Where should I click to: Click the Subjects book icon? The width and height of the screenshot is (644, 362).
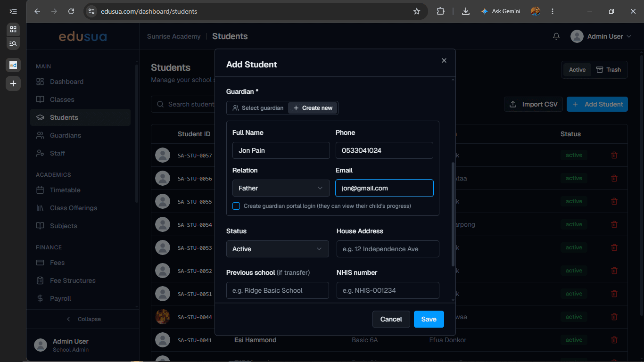click(x=40, y=226)
